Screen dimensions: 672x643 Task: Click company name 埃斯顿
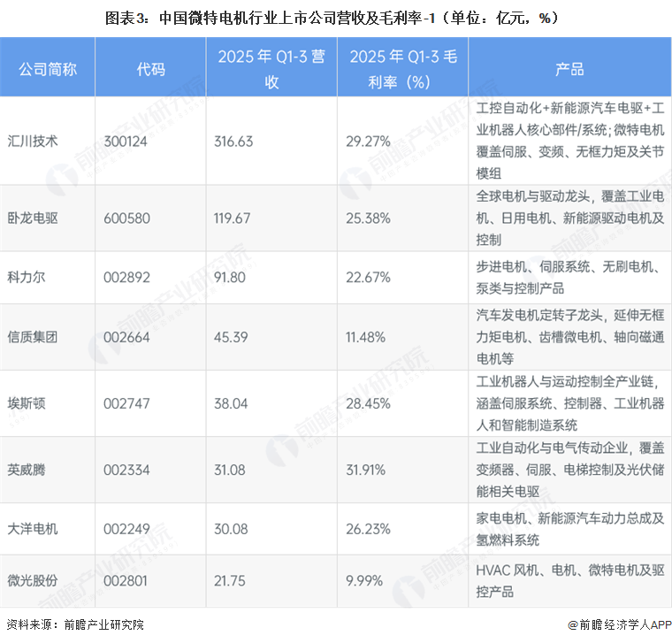(27, 403)
